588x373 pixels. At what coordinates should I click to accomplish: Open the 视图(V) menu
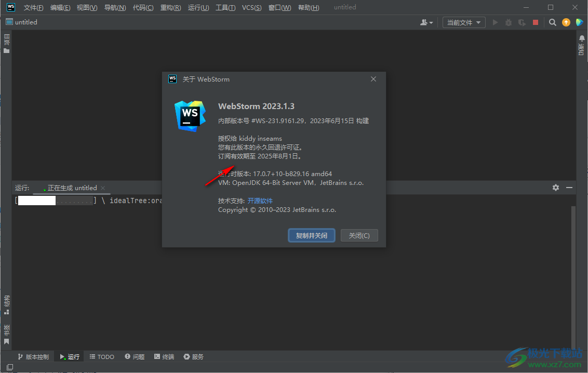pyautogui.click(x=87, y=7)
